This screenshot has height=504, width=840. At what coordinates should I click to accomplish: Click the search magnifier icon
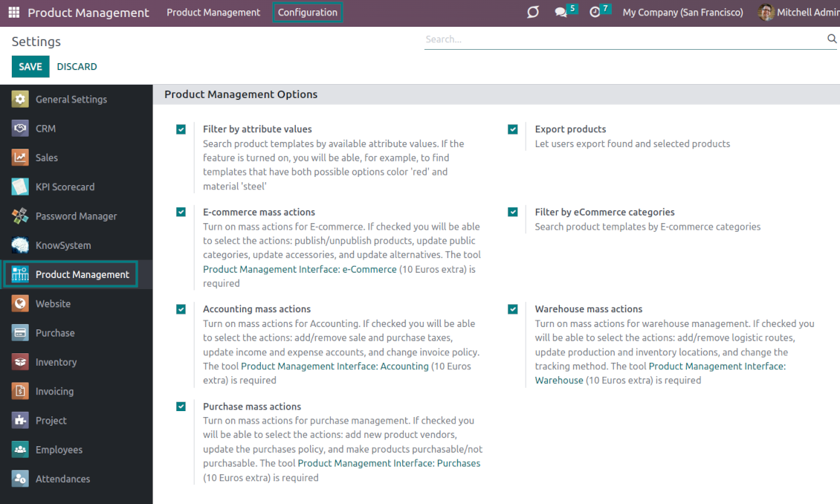pyautogui.click(x=831, y=39)
